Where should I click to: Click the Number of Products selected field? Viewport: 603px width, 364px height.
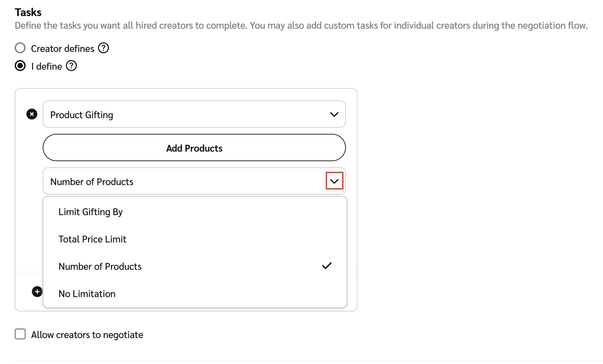pos(184,181)
